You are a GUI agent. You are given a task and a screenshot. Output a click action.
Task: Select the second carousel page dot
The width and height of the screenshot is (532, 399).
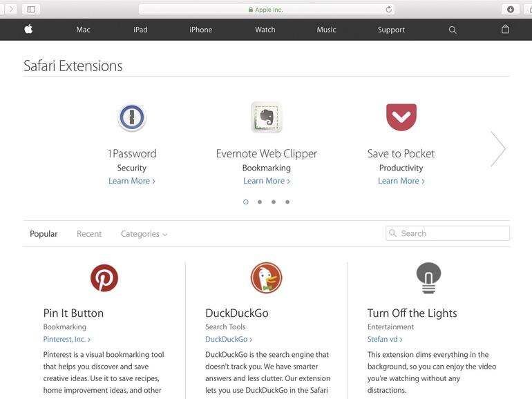point(260,202)
